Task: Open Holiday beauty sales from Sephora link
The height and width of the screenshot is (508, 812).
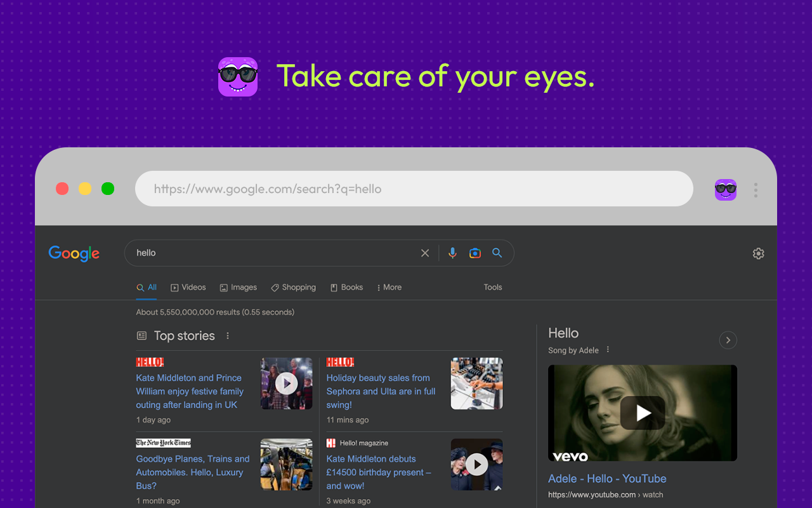Action: pos(381,391)
